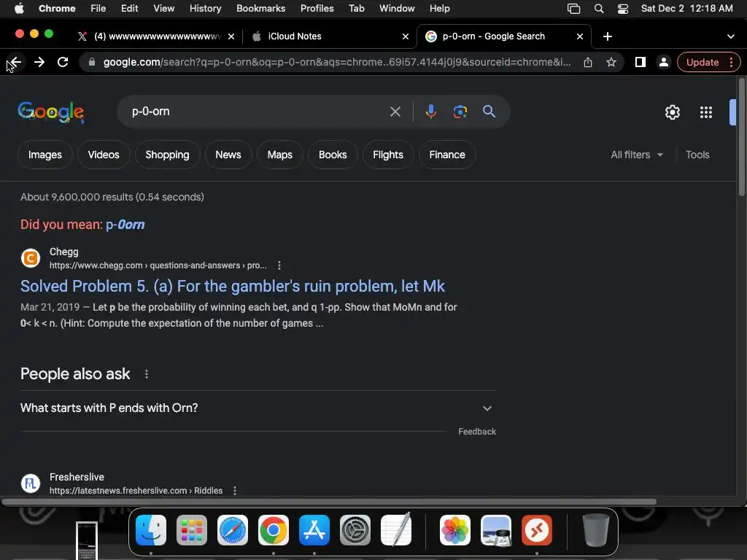The image size is (747, 560).
Task: Clear the search box with the X
Action: (395, 112)
